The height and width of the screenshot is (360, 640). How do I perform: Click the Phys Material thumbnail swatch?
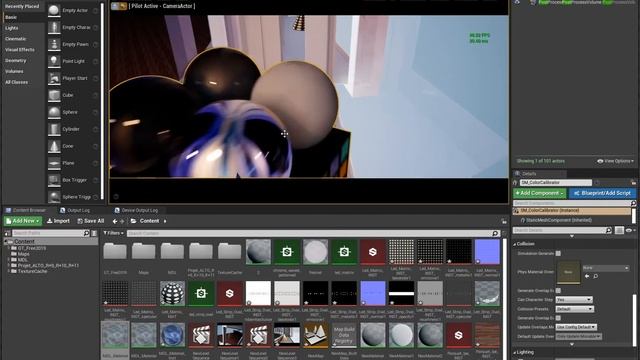[x=569, y=272]
